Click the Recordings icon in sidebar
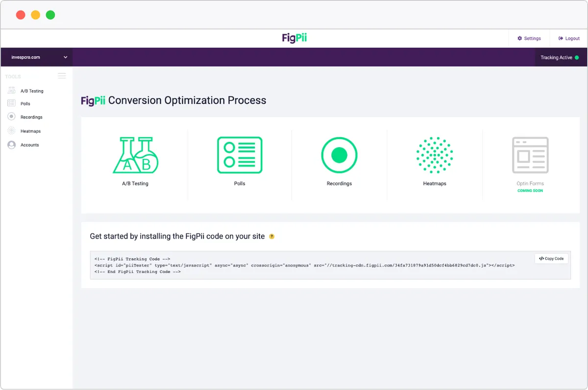Image resolution: width=588 pixels, height=390 pixels. pos(11,117)
